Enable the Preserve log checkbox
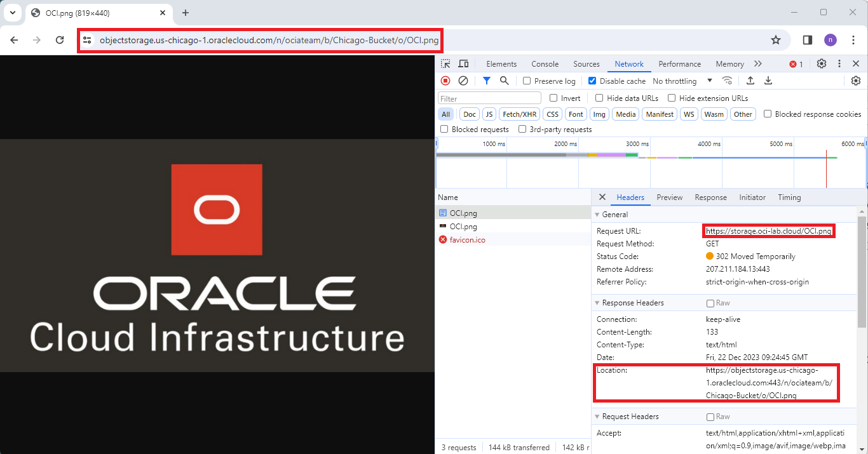 tap(527, 81)
